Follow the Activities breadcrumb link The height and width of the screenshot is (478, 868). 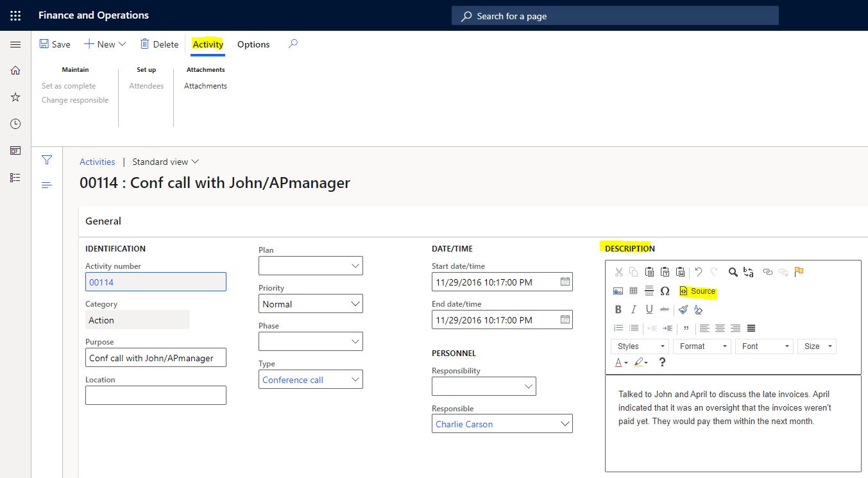[98, 162]
